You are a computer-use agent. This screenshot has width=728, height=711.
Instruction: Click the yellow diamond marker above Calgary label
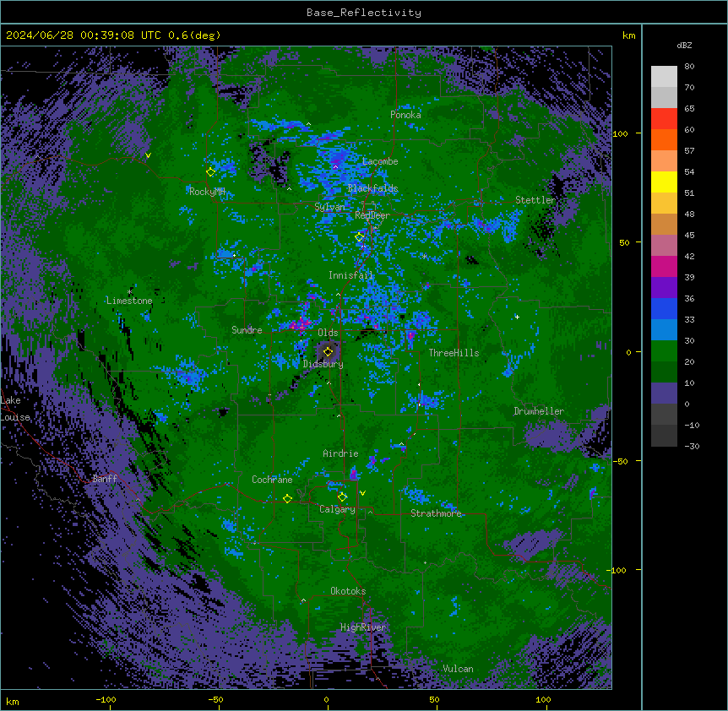point(342,497)
